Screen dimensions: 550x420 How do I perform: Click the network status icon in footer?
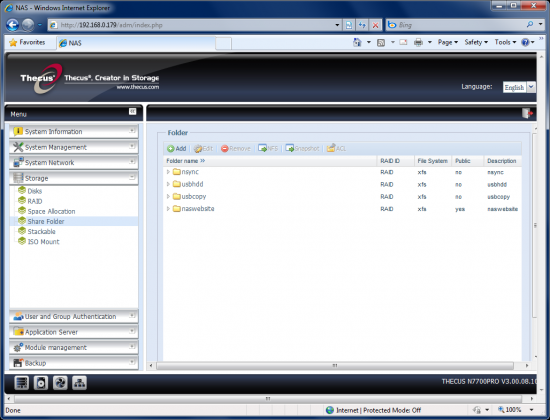[79, 383]
